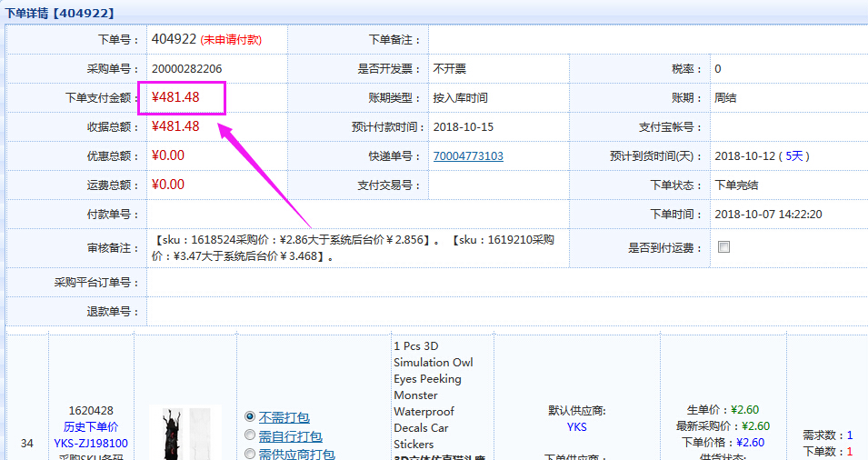Click the 最新采购价 ¥2.60 value
Screen dimensions: 868x460
pos(755,425)
